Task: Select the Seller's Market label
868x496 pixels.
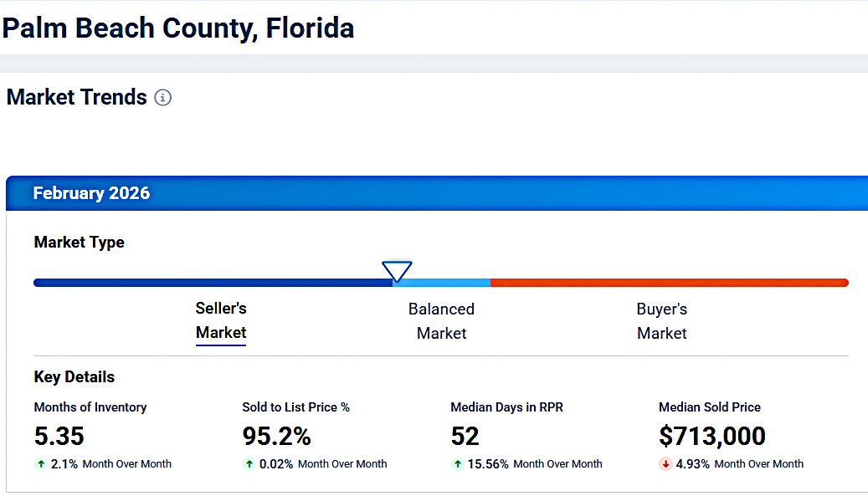Action: [x=221, y=321]
